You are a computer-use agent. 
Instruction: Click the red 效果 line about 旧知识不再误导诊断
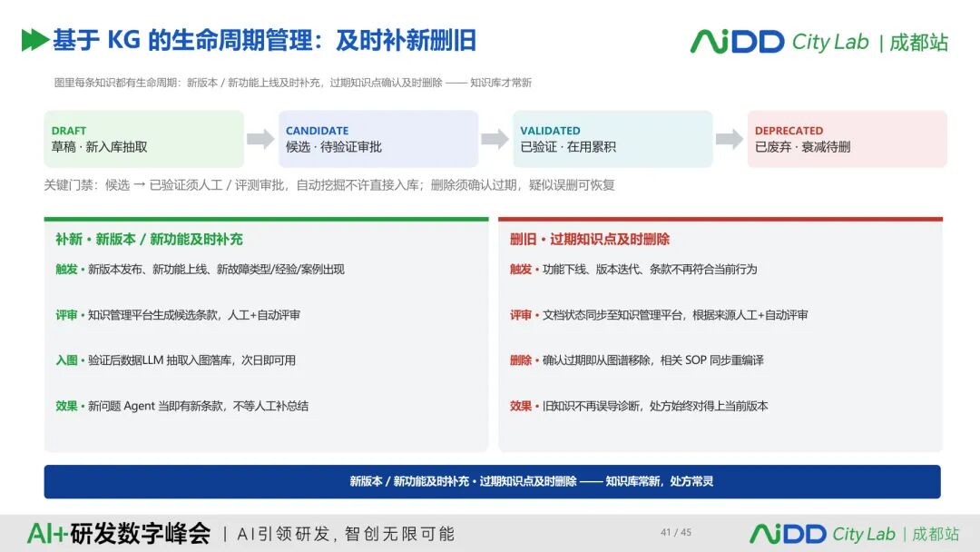639,407
